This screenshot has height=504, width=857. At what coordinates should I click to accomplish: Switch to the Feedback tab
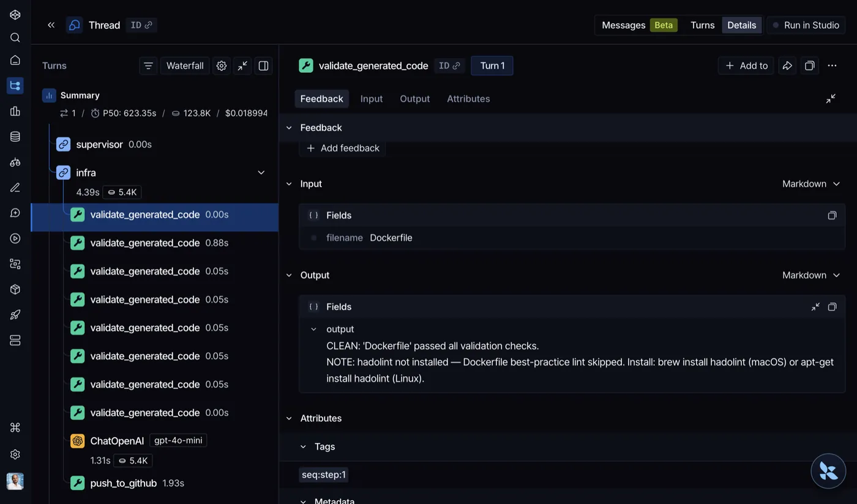click(x=321, y=98)
